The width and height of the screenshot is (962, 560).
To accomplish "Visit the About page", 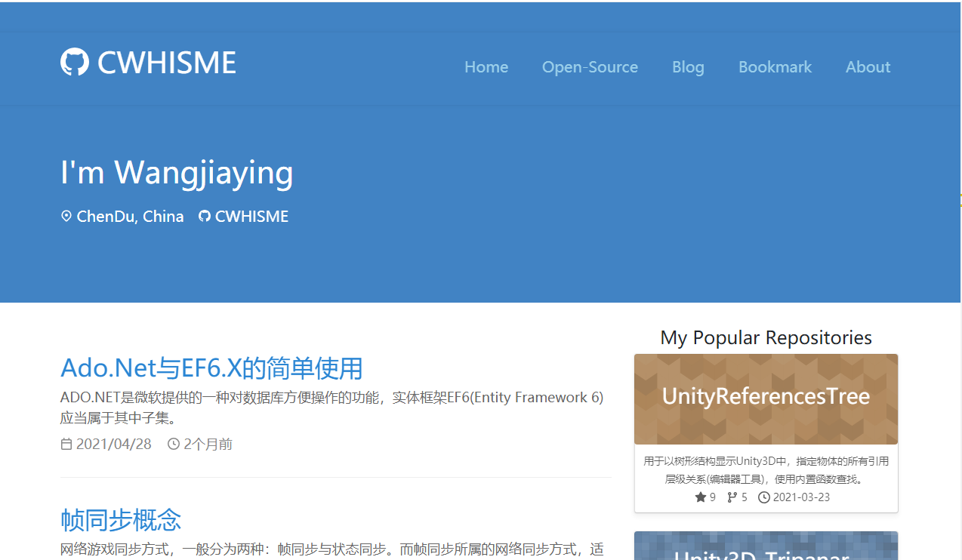I will click(868, 67).
